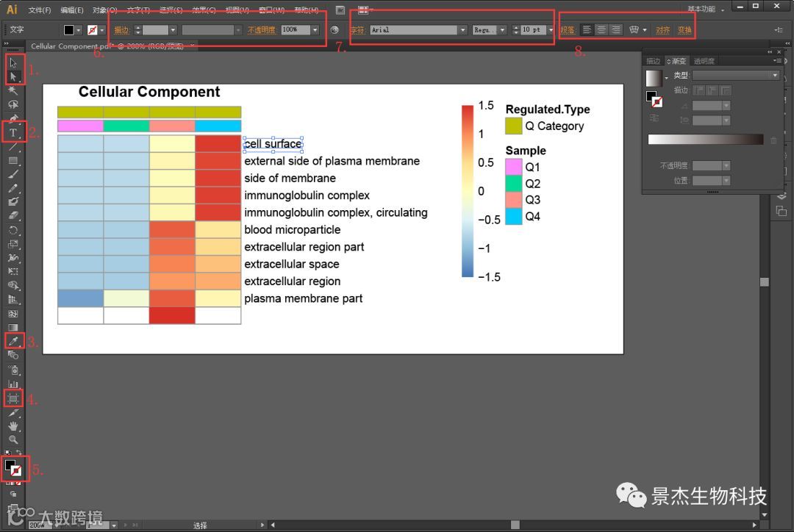
Task: Open the stroke weight dropdown
Action: (x=173, y=30)
